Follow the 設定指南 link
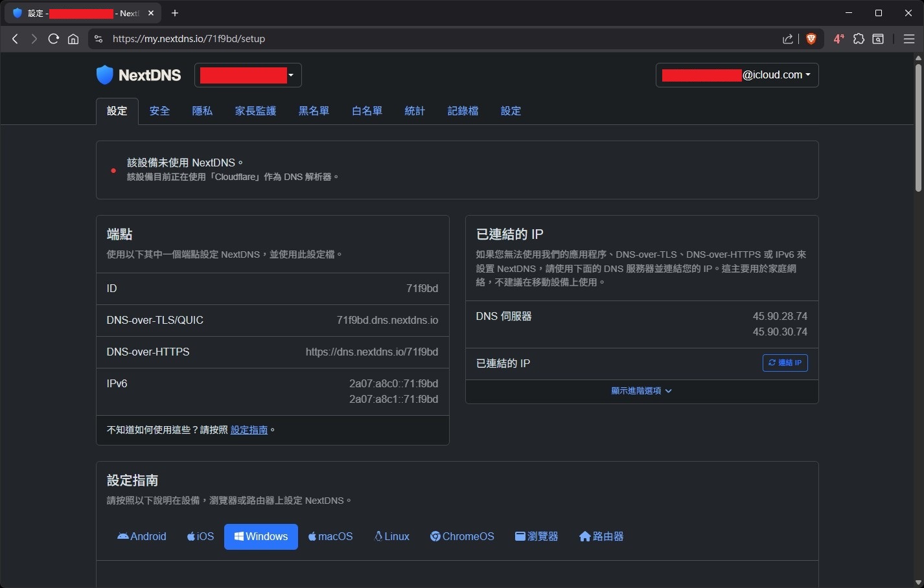 (x=249, y=430)
